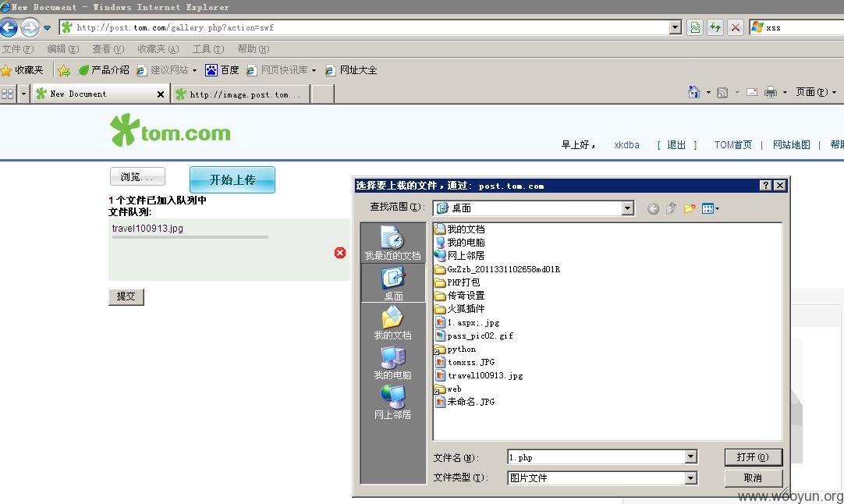The image size is (844, 504).
Task: Open the 网址大全 bookmark
Action: pos(351,70)
